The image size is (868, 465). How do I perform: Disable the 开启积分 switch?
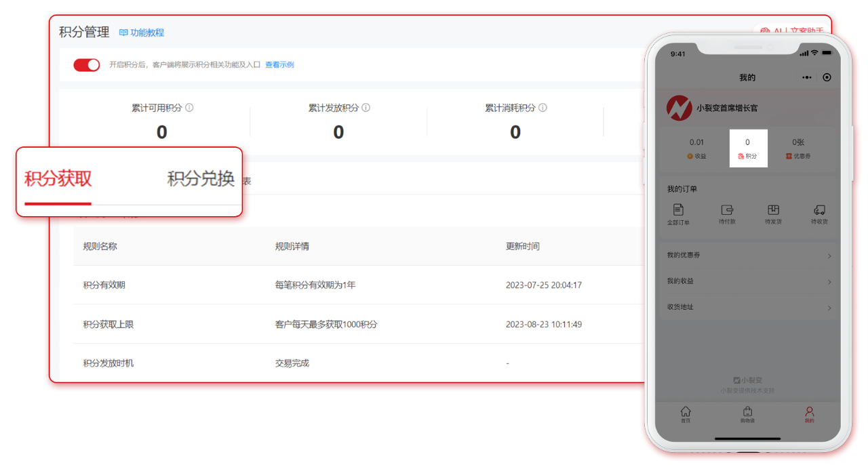(87, 64)
